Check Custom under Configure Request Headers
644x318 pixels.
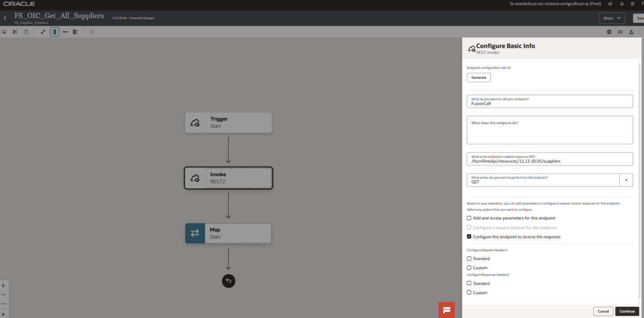point(469,268)
